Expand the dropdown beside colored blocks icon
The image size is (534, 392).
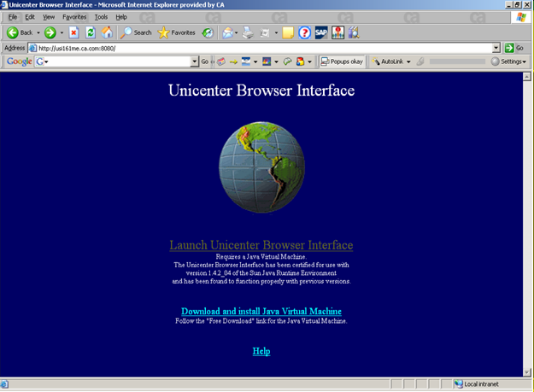[x=309, y=62]
